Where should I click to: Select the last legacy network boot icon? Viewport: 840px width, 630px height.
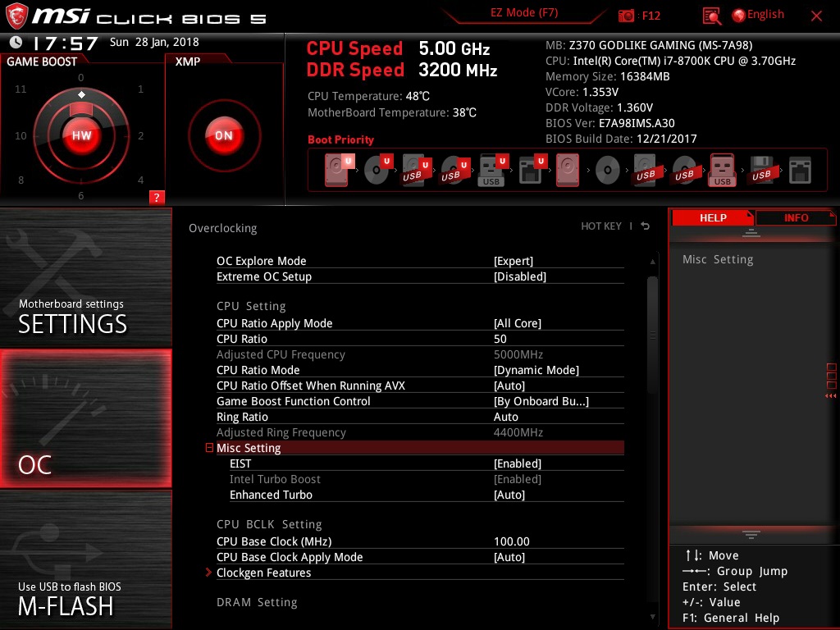pos(801,170)
